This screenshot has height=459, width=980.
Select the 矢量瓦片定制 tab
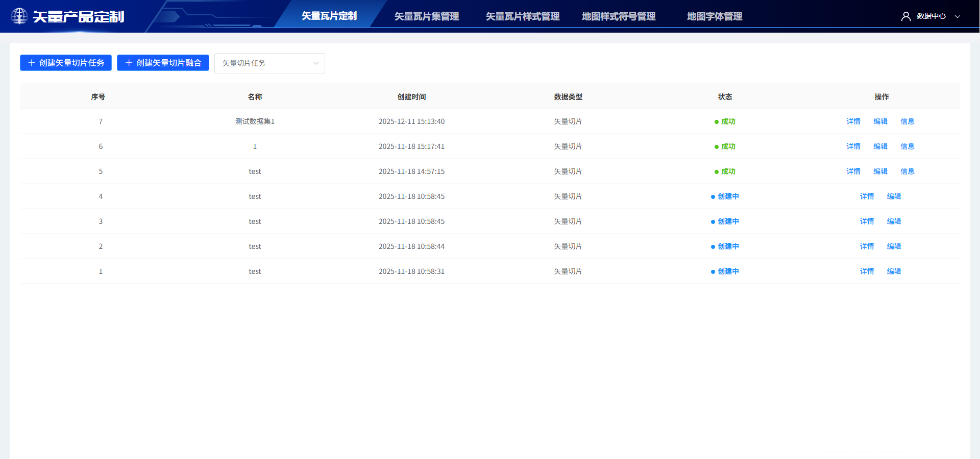coord(329,16)
